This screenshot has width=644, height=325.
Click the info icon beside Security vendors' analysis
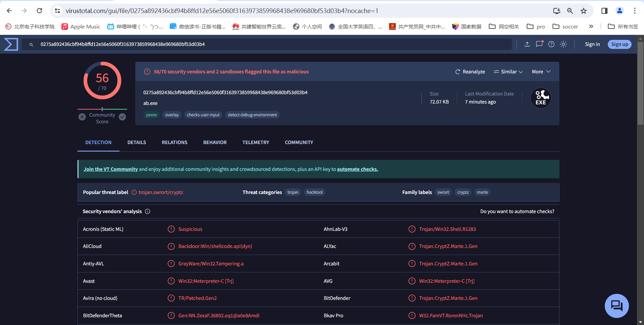(148, 211)
